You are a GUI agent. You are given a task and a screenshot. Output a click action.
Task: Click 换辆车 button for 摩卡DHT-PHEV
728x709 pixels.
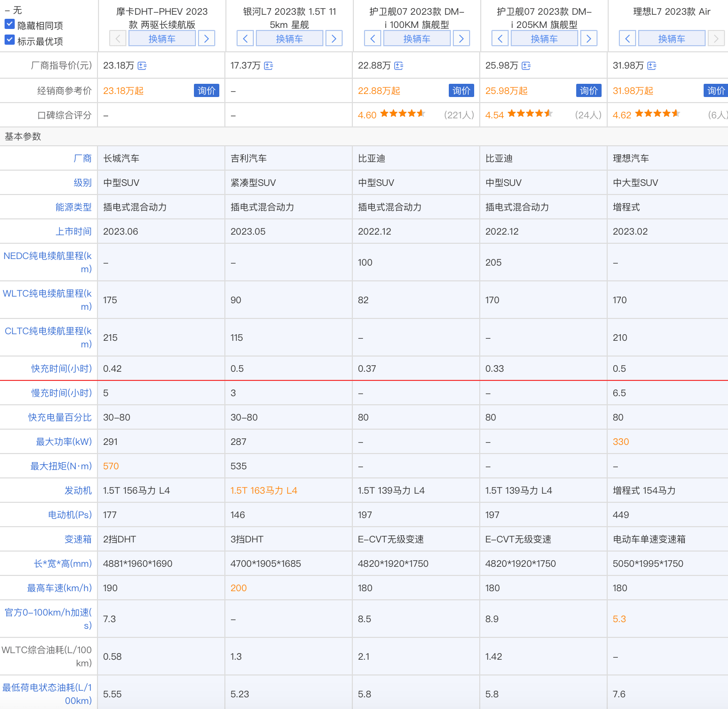162,39
